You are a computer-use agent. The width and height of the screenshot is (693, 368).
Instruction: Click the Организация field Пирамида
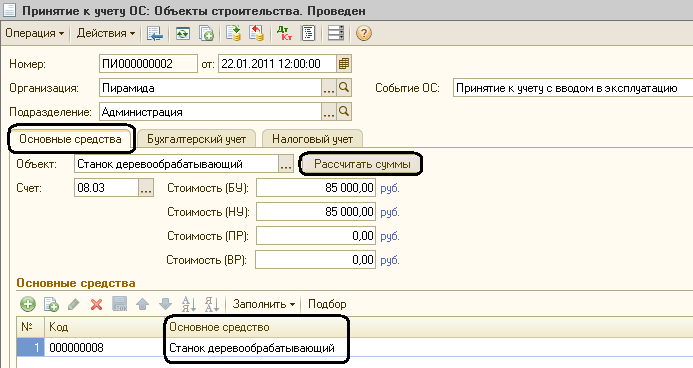(x=210, y=88)
